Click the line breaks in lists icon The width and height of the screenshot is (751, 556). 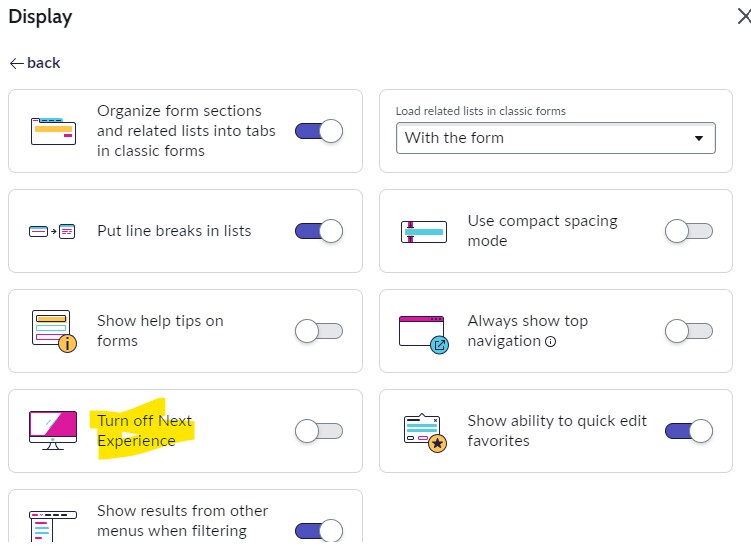52,231
